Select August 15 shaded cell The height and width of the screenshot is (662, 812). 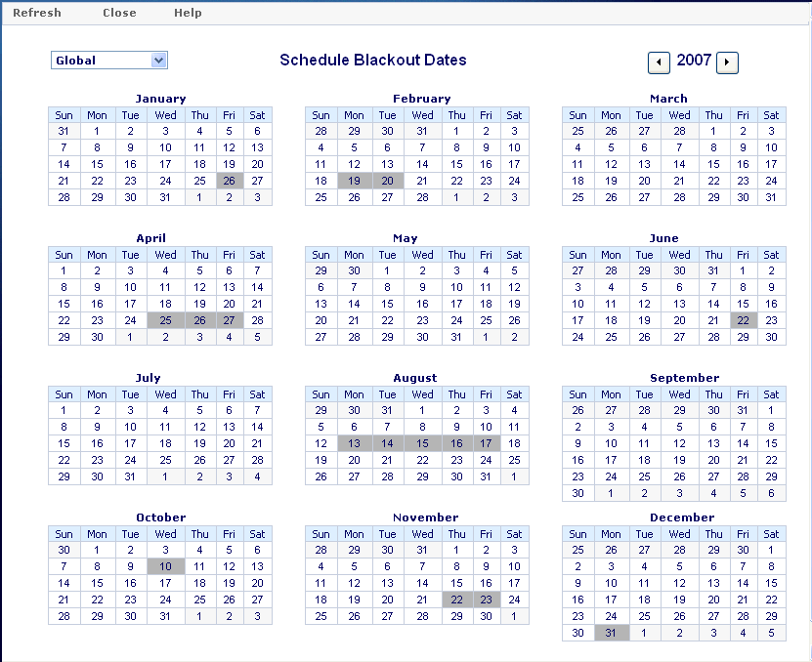[x=422, y=443]
